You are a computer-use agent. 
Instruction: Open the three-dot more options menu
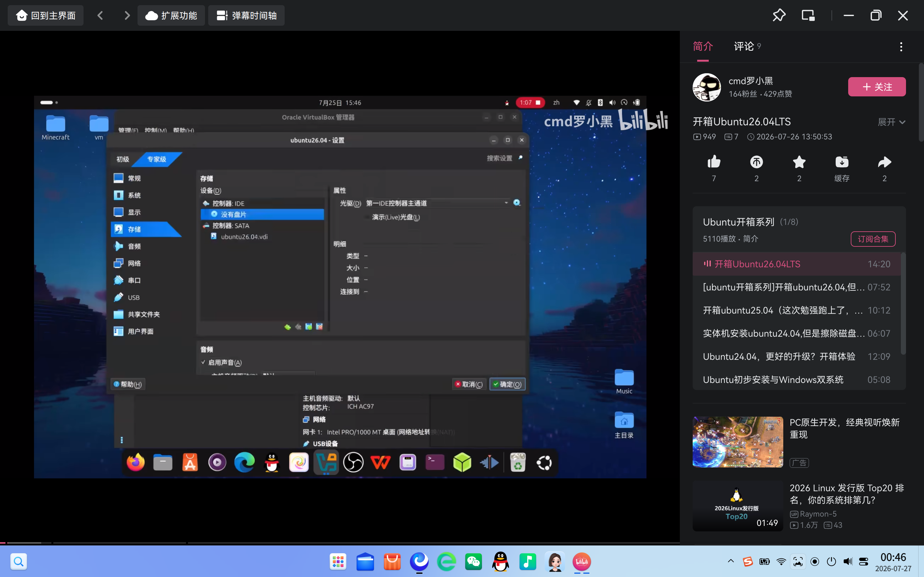tap(901, 47)
